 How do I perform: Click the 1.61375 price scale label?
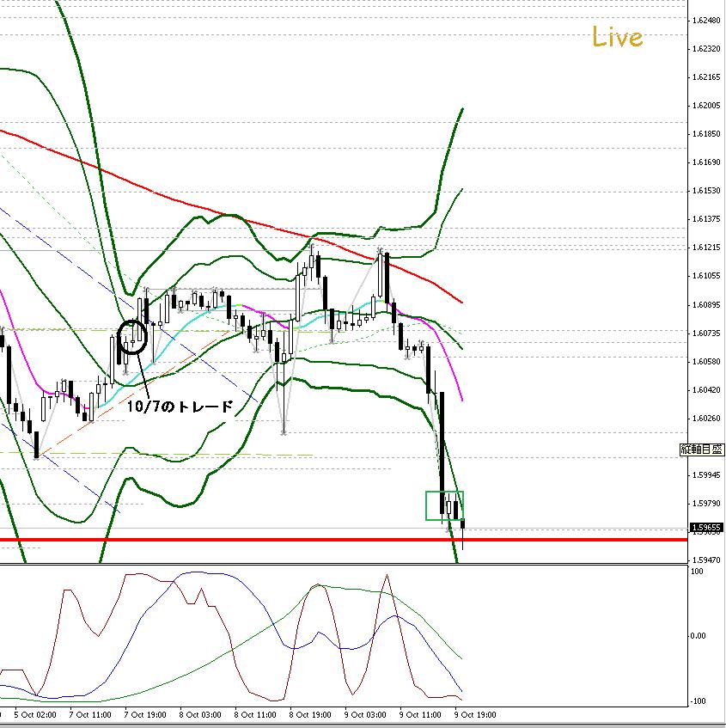coord(706,218)
